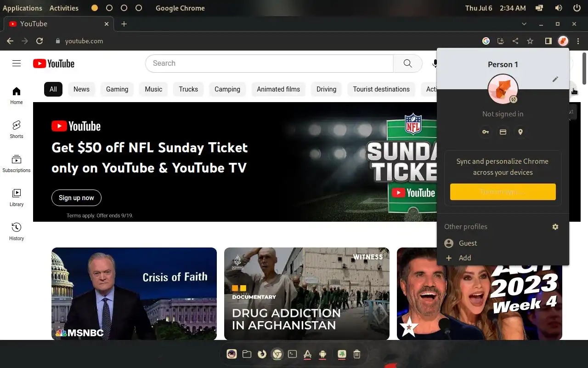
Task: Open Manage profiles gear icon
Action: (555, 227)
